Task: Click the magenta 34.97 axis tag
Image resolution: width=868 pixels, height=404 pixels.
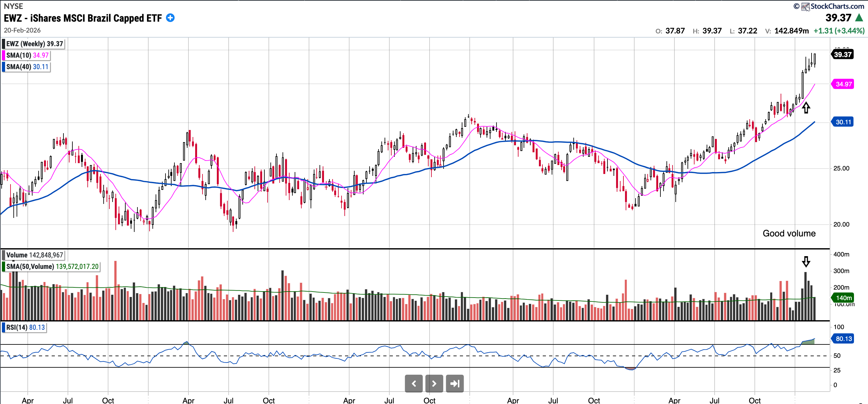Action: coord(843,84)
